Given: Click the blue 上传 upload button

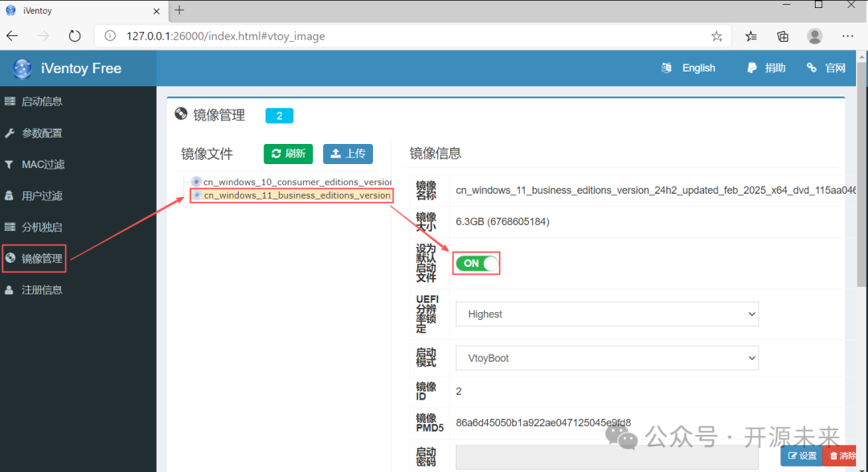Looking at the screenshot, I should point(348,154).
